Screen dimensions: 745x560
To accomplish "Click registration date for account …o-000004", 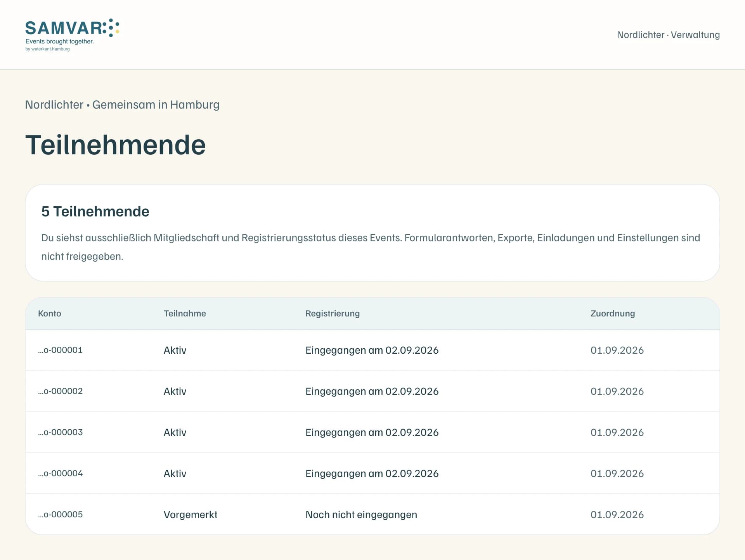I will tap(372, 474).
